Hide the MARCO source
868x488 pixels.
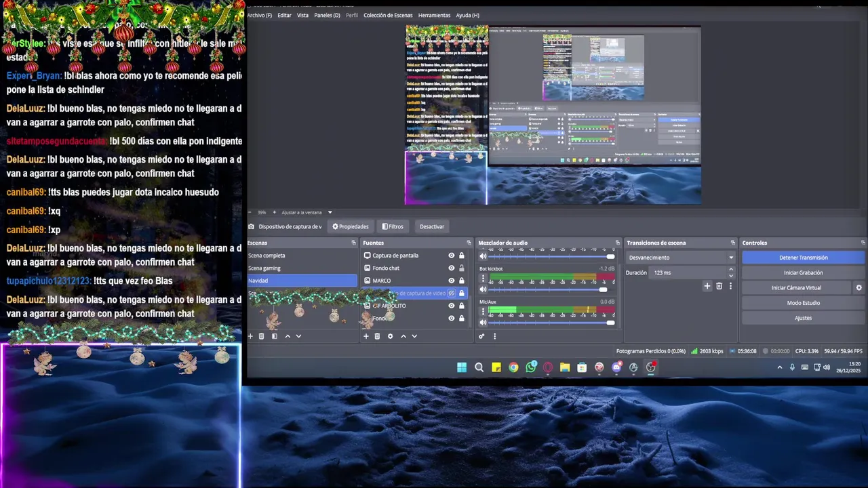pyautogui.click(x=452, y=281)
